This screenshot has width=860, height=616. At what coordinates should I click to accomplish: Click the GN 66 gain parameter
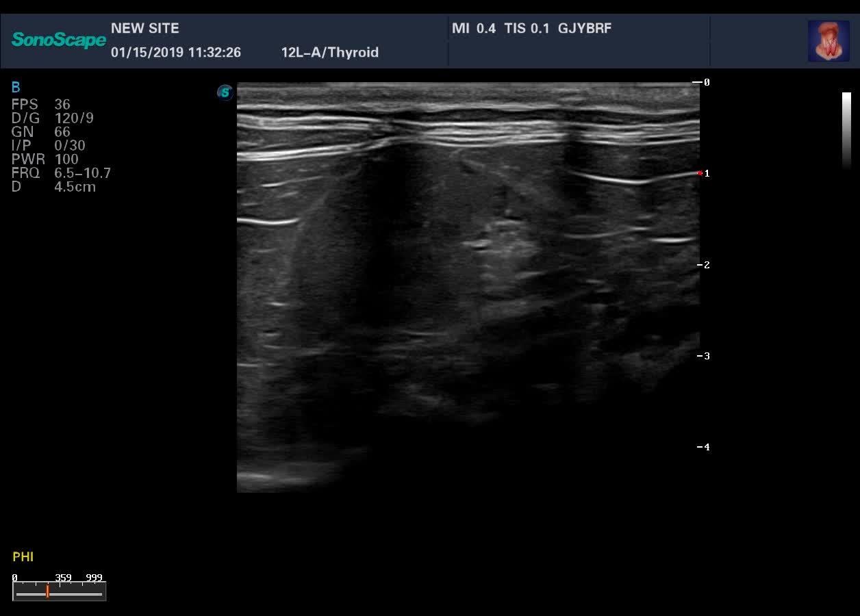tap(41, 132)
